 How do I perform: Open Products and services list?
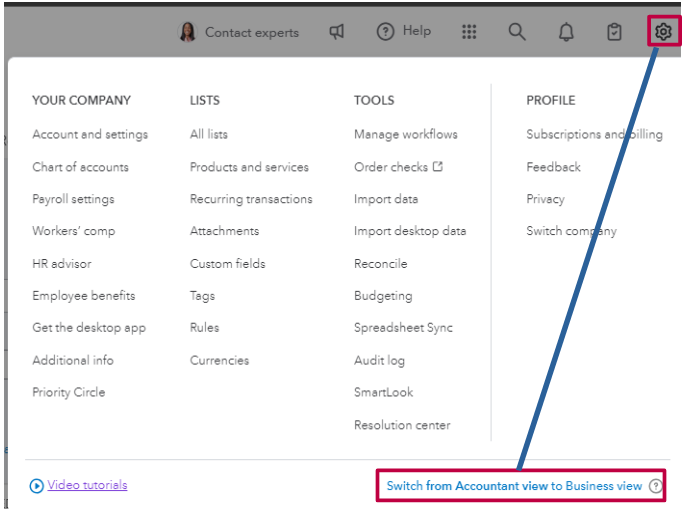pyautogui.click(x=249, y=167)
